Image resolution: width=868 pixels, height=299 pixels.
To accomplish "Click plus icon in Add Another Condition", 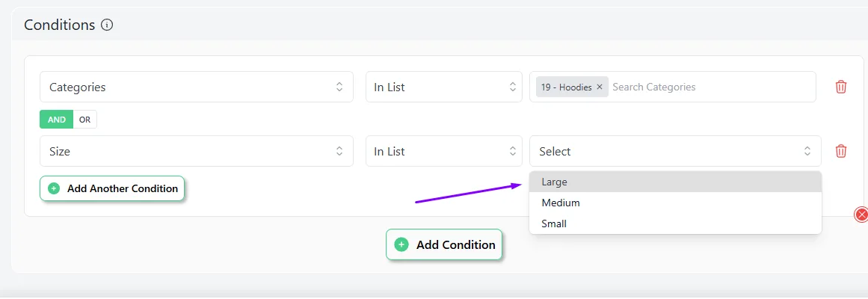I will coord(54,188).
